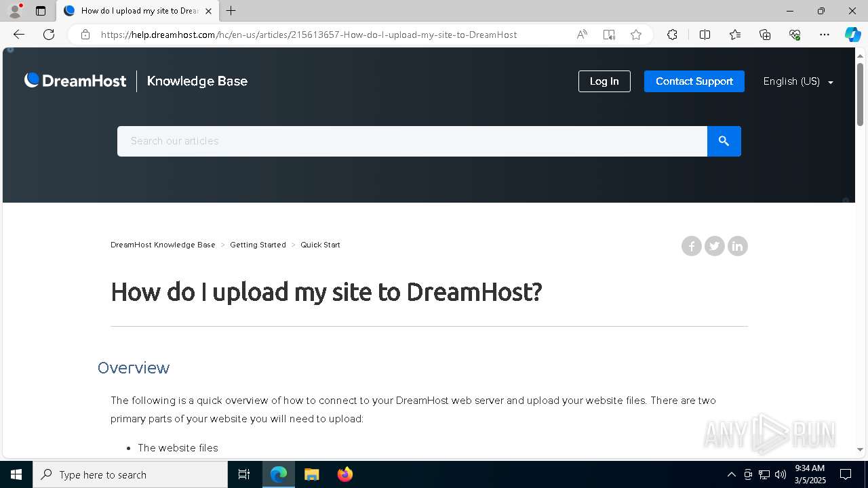Show hidden tray icons chevron
868x488 pixels.
coord(731,474)
